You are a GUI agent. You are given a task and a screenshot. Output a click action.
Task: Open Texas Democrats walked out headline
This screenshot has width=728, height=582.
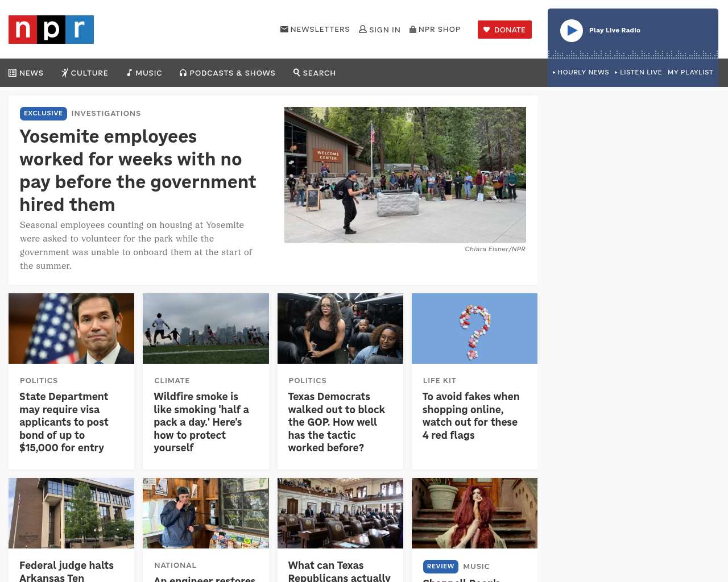(x=337, y=422)
